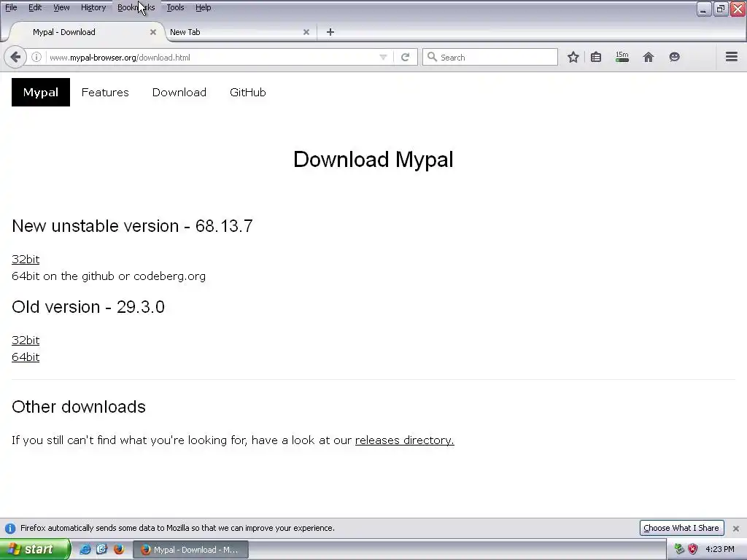
Task: Click the red shield tray icon
Action: 693,549
